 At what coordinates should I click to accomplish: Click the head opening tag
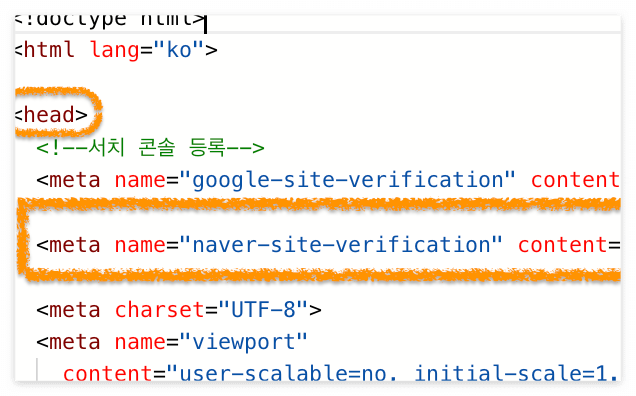[x=52, y=115]
